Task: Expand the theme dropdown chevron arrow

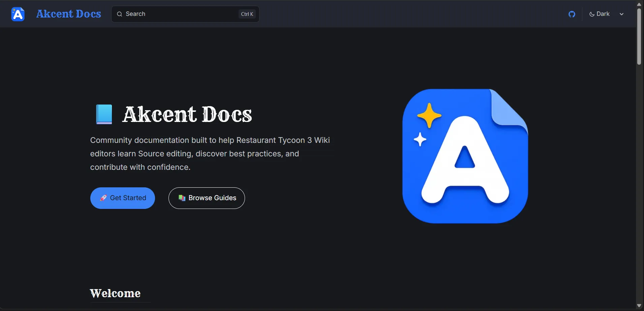Action: [622, 14]
